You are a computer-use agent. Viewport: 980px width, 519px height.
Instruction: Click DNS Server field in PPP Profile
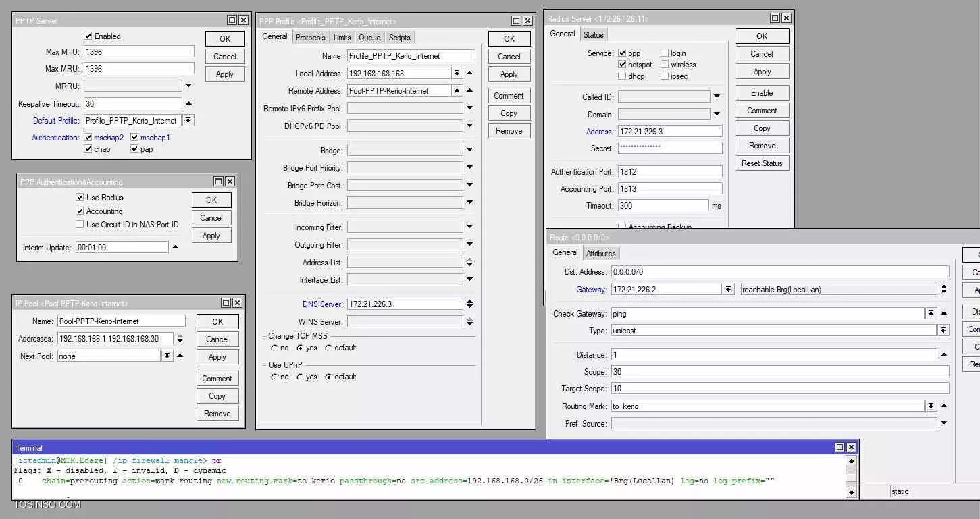405,304
